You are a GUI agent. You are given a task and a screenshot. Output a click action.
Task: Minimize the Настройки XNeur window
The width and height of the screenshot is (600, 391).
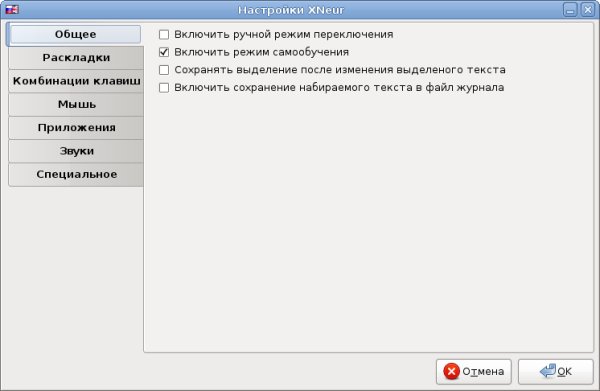(x=570, y=10)
